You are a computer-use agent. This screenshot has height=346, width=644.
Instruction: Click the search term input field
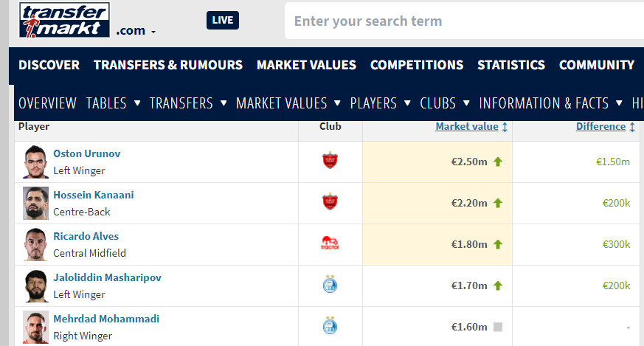pos(465,21)
